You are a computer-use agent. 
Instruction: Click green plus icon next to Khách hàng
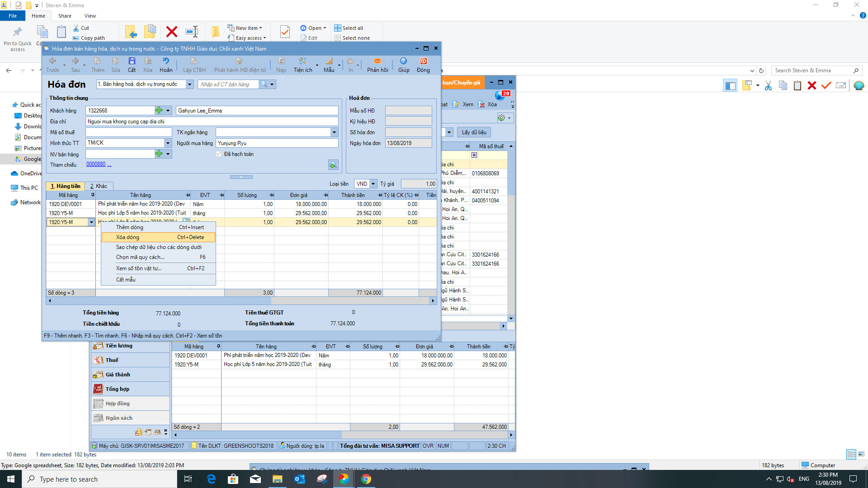tap(159, 111)
